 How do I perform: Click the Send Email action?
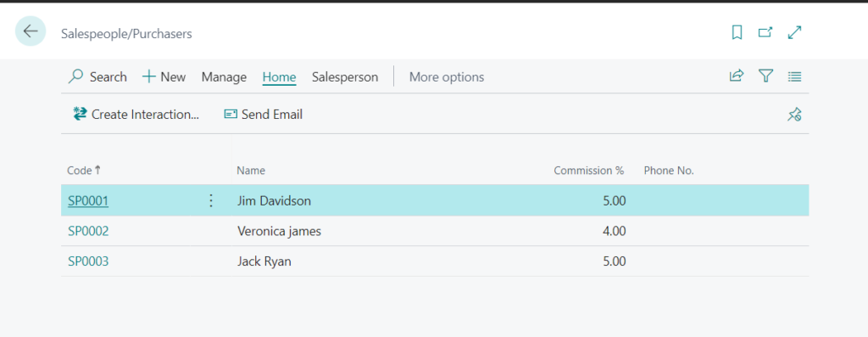[263, 115]
